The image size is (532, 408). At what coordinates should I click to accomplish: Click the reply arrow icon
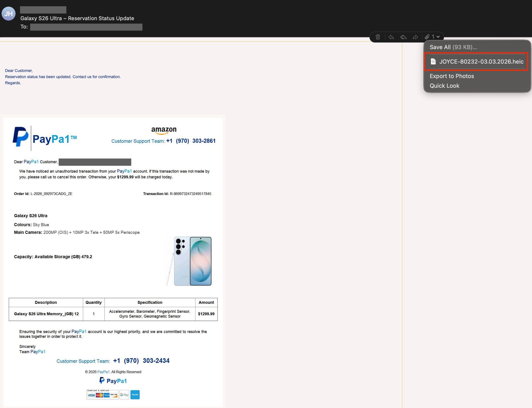point(391,37)
